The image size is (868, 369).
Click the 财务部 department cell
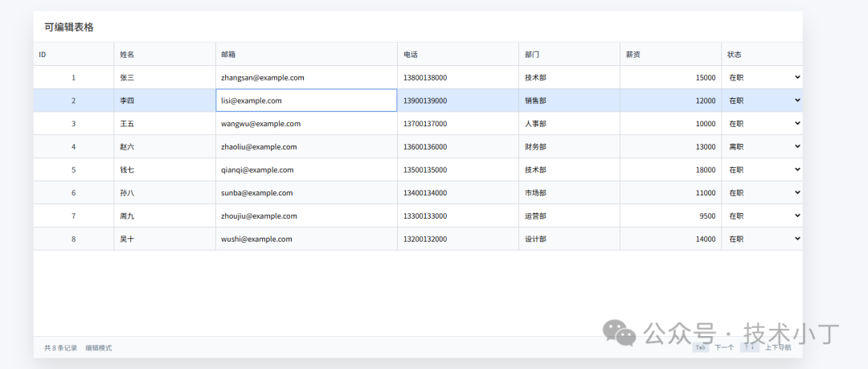(x=569, y=147)
